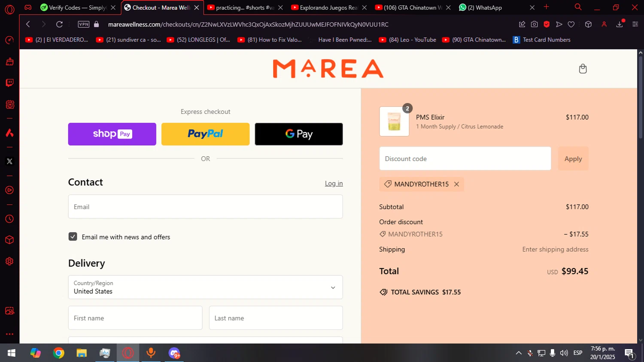Click the sidebar three-dots more icon
Image resolution: width=644 pixels, height=362 pixels.
pyautogui.click(x=9, y=334)
